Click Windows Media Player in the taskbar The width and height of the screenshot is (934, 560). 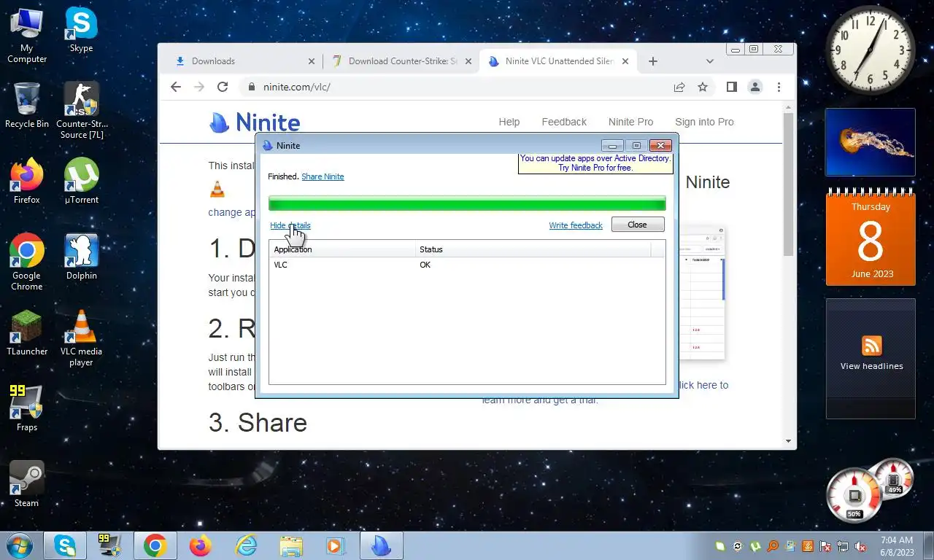[335, 545]
